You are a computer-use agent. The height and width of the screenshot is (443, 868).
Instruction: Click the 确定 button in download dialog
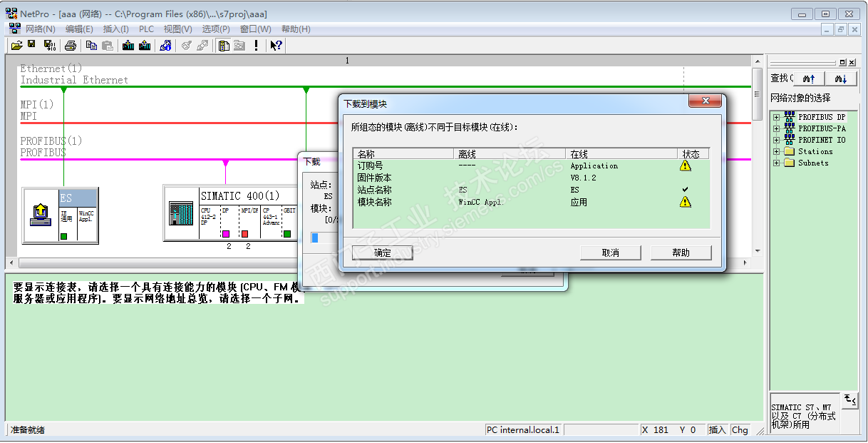click(x=383, y=253)
